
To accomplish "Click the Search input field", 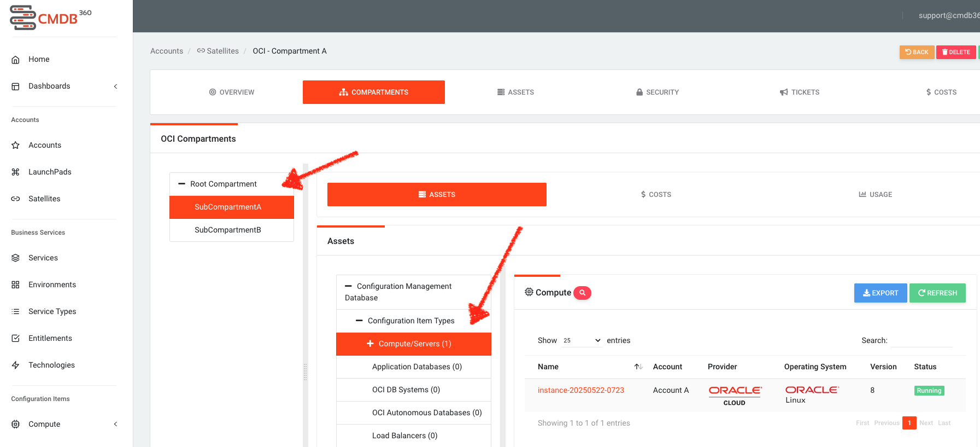I will point(922,341).
